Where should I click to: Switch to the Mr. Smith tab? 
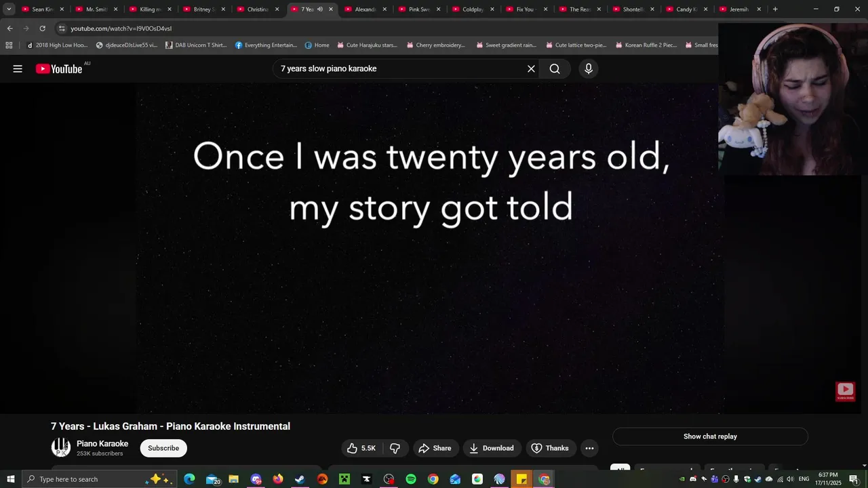point(96,9)
